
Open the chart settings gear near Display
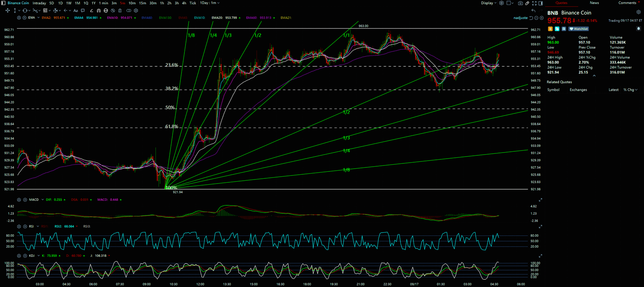point(502,3)
